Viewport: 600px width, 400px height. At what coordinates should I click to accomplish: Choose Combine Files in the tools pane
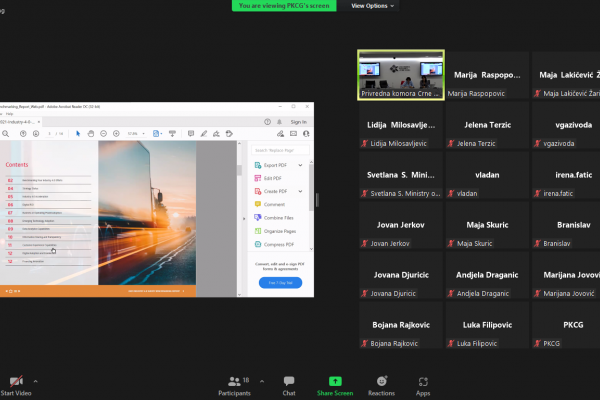point(275,218)
